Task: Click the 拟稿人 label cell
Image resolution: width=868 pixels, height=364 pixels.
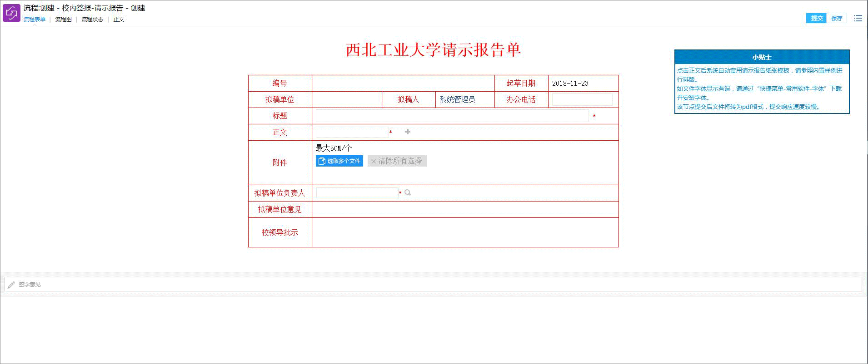Action: 409,100
